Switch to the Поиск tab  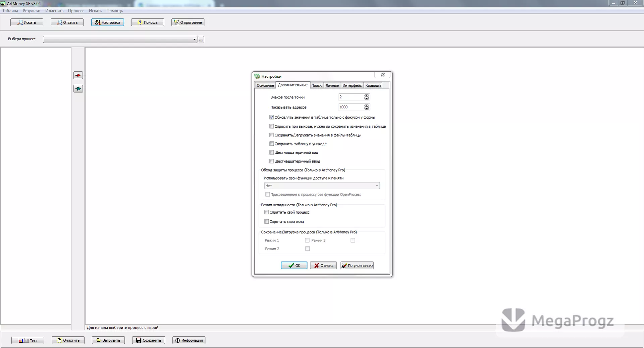tap(317, 86)
